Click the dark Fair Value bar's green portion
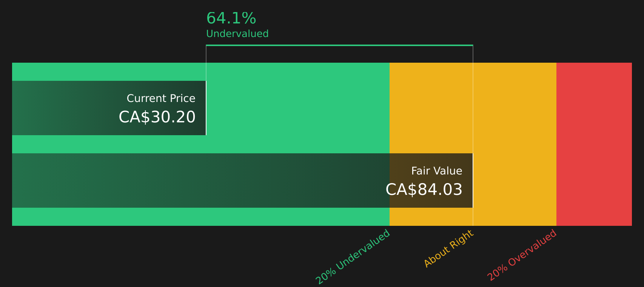Image resolution: width=644 pixels, height=287 pixels. [x=201, y=181]
